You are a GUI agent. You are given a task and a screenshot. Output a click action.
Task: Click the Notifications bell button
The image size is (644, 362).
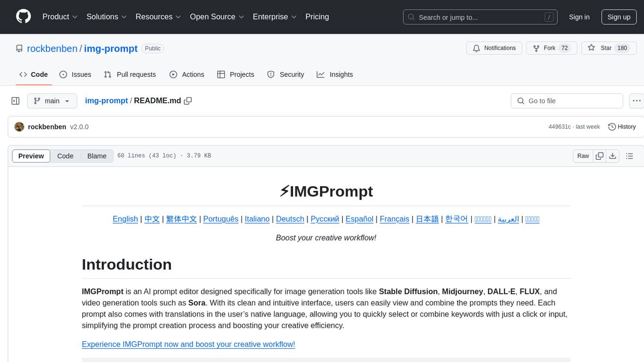[x=494, y=48]
